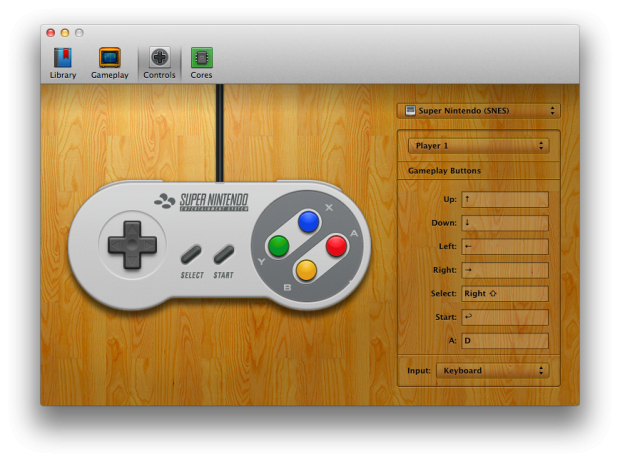Click the START pill button on controller

point(224,255)
